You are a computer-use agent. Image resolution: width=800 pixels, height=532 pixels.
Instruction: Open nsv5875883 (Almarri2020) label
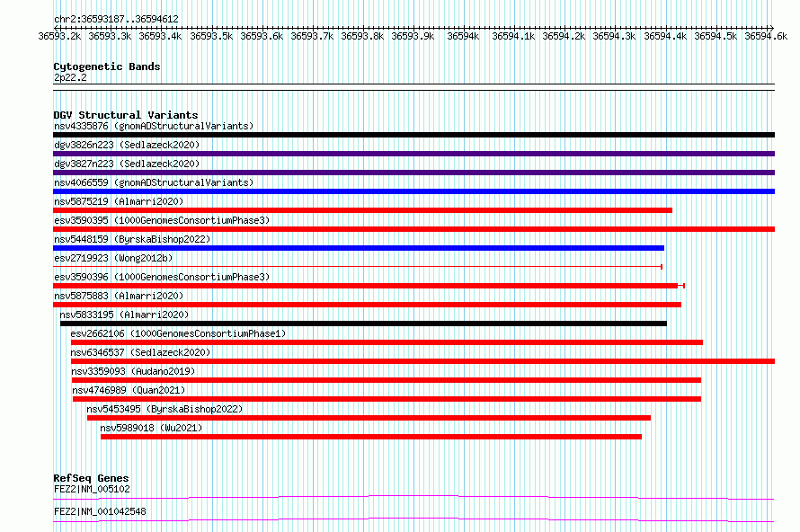pyautogui.click(x=119, y=296)
